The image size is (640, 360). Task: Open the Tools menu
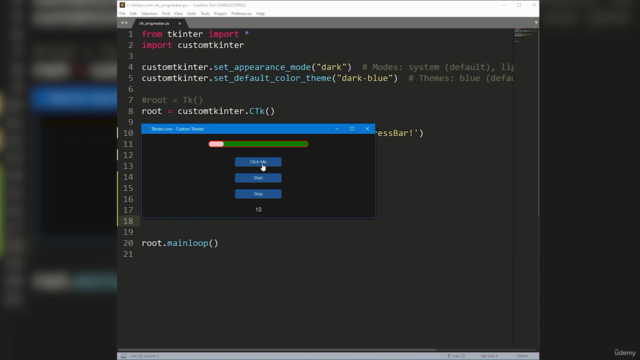(x=205, y=13)
